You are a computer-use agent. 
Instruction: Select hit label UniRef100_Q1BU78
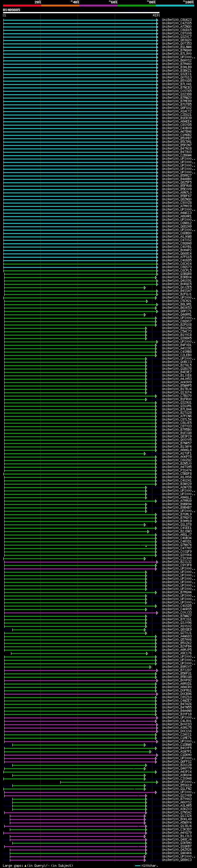[x=177, y=369]
